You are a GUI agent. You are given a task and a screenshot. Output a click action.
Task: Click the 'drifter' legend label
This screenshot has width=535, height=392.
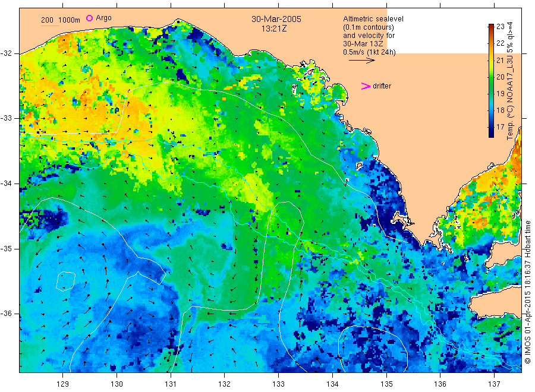click(382, 86)
